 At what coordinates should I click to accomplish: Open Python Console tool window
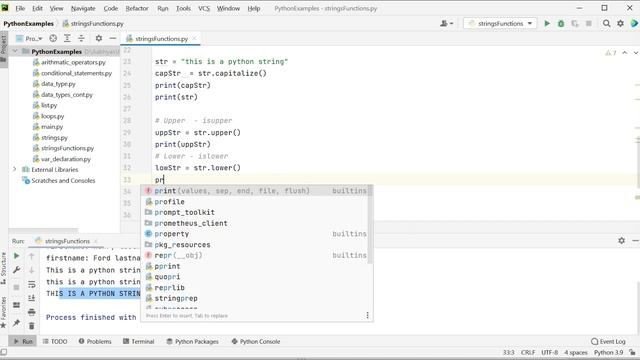(x=256, y=341)
